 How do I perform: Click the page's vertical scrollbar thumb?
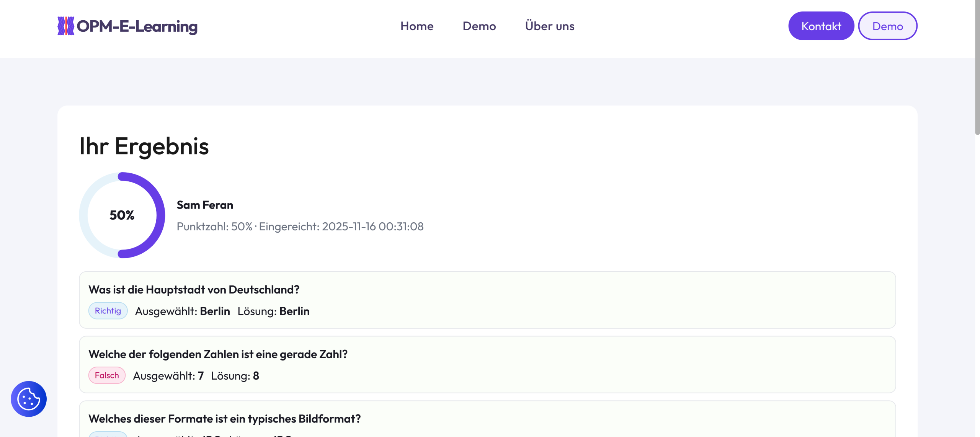pos(977,67)
